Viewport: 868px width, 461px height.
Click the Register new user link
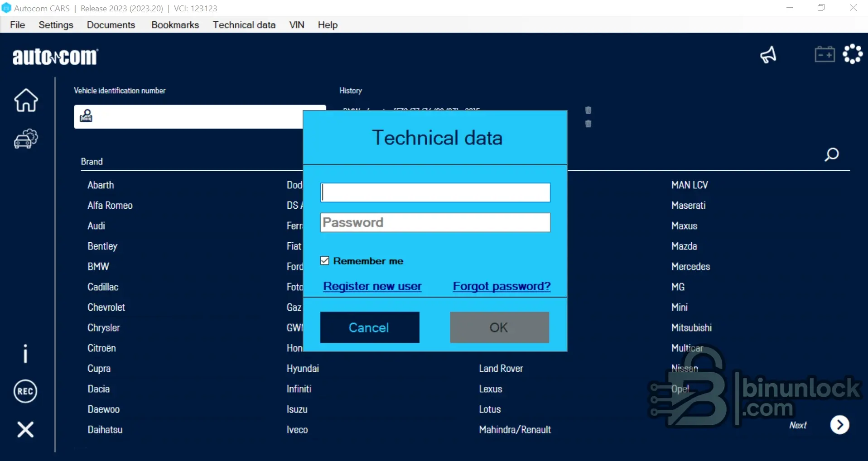(372, 286)
